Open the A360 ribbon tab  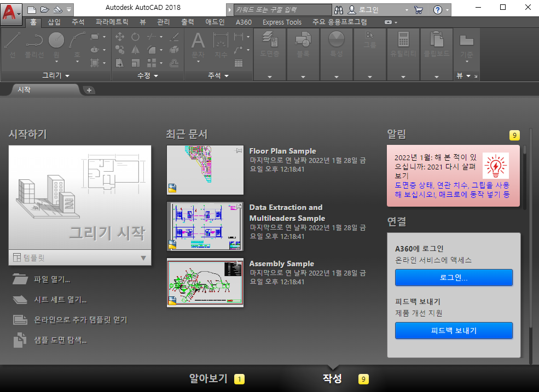[244, 22]
